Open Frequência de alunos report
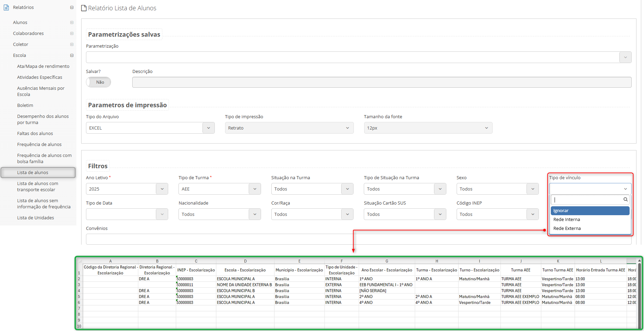 (39, 145)
